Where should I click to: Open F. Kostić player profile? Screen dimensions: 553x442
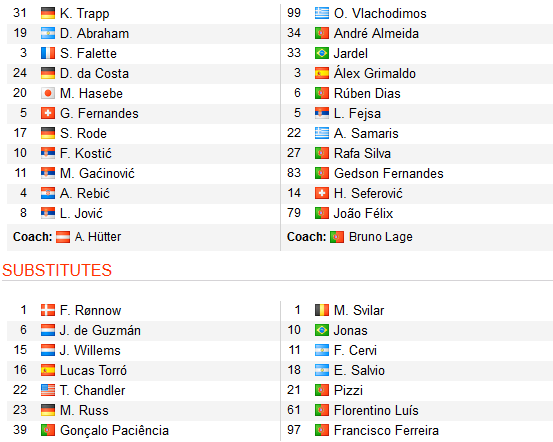(86, 153)
